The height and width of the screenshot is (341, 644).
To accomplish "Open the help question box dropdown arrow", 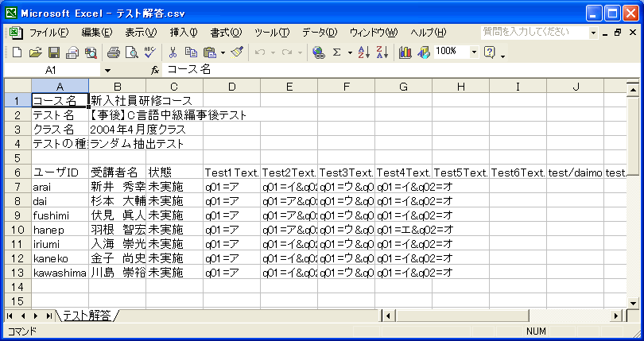I will [593, 33].
